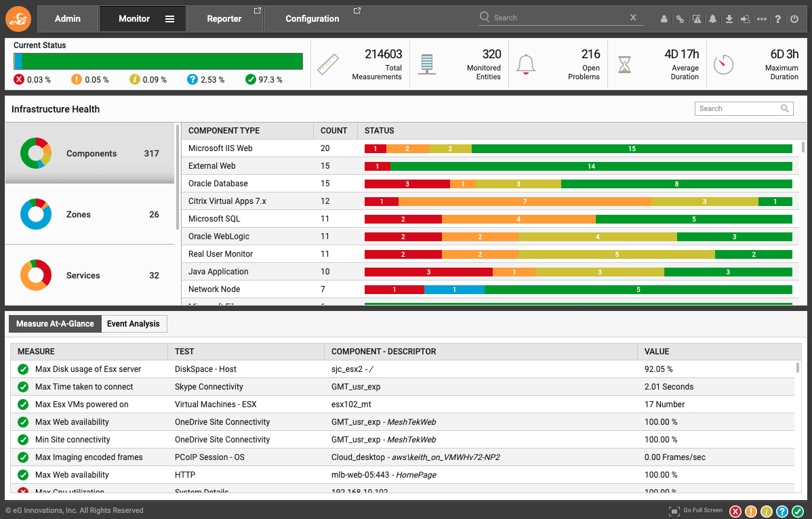
Task: Open the Java Application component type
Action: 218,271
